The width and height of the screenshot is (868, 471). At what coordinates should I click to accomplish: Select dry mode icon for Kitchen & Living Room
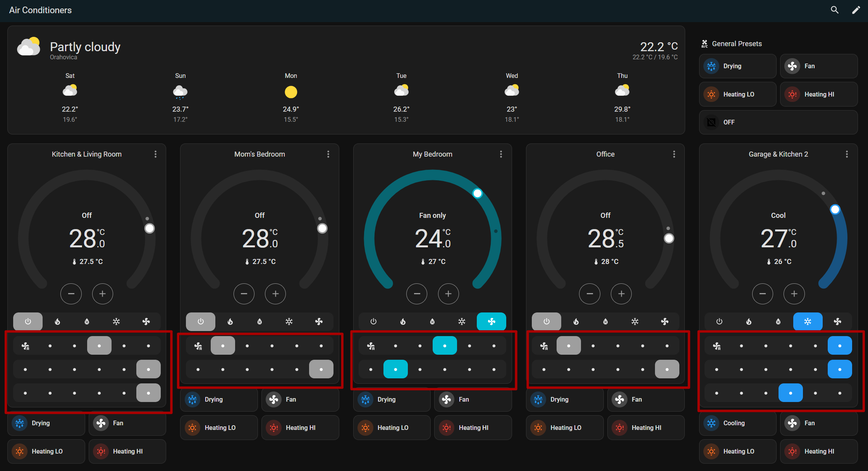click(87, 321)
